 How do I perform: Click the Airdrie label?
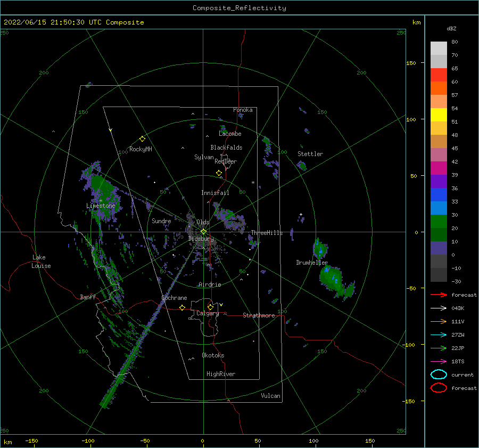point(210,284)
